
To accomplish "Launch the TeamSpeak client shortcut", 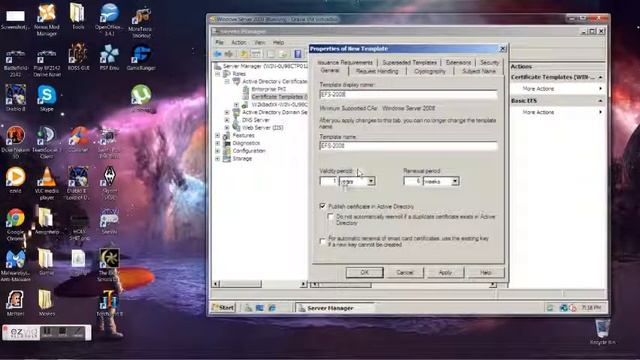I will [46, 142].
